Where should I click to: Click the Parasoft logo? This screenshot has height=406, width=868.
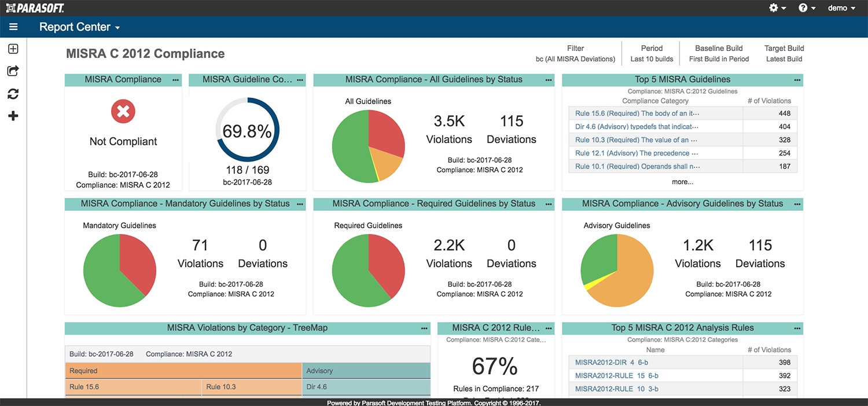click(35, 8)
